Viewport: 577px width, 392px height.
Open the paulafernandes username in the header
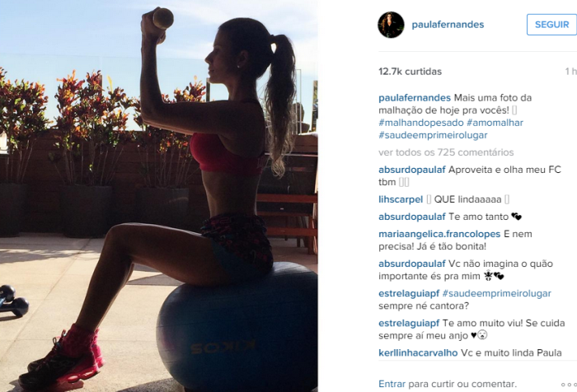tap(448, 25)
